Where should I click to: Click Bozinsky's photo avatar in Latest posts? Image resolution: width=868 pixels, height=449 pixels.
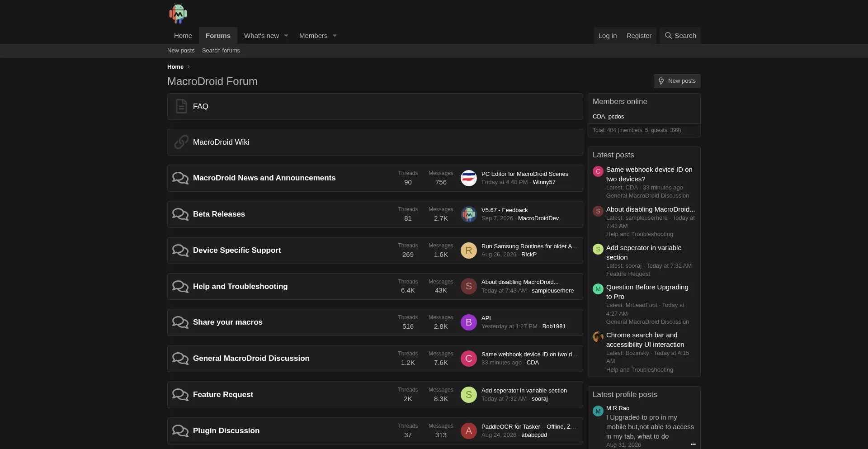click(598, 337)
